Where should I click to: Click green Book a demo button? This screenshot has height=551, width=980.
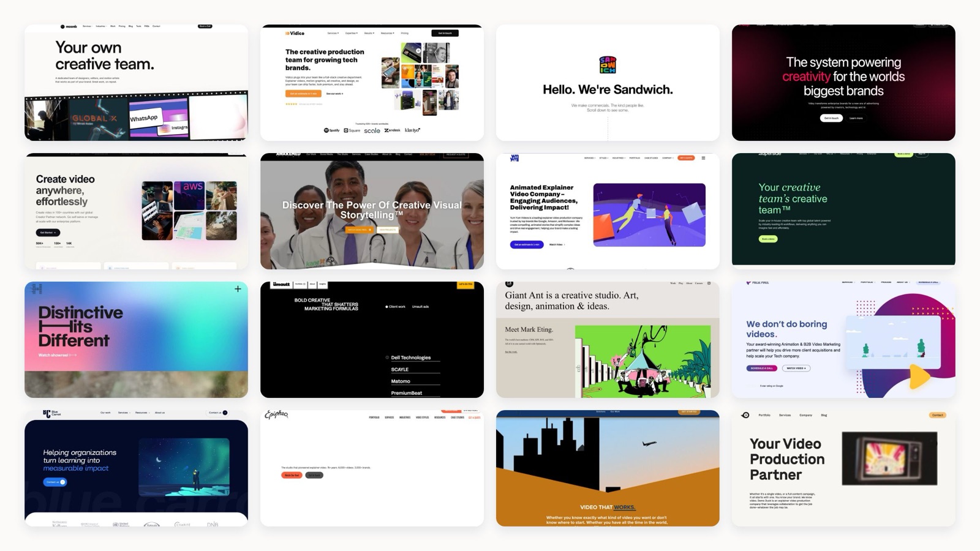tap(768, 239)
